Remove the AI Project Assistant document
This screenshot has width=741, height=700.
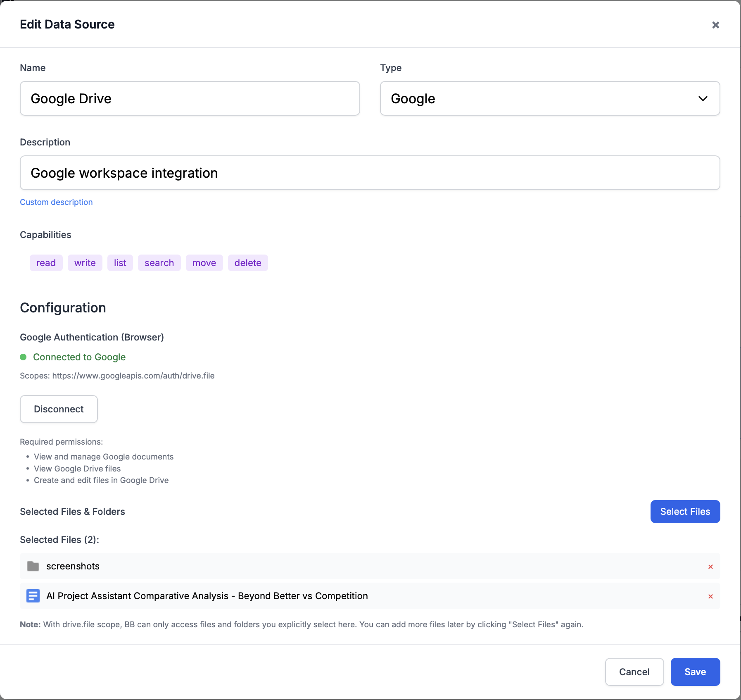pyautogui.click(x=710, y=596)
